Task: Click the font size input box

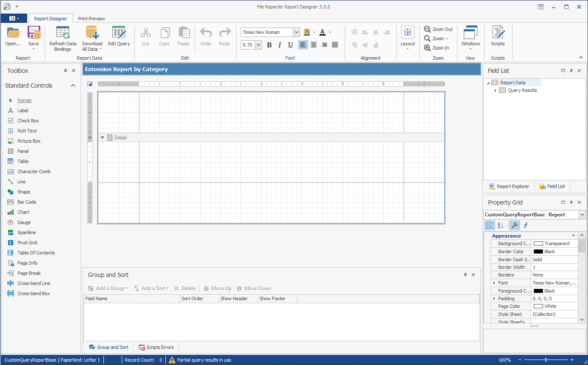Action: 248,45
